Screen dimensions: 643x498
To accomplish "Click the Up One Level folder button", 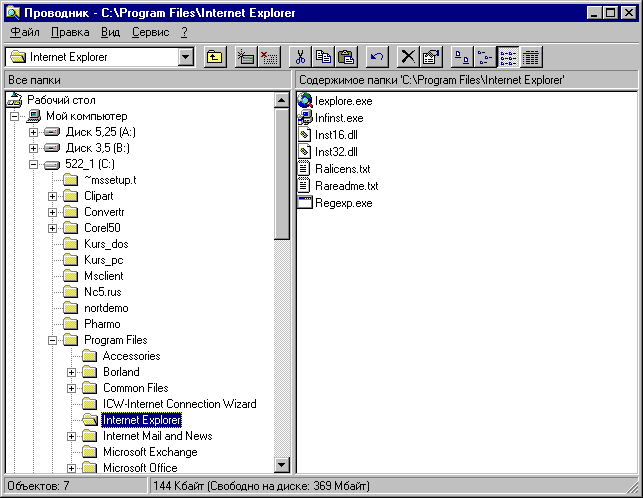I will [x=214, y=57].
